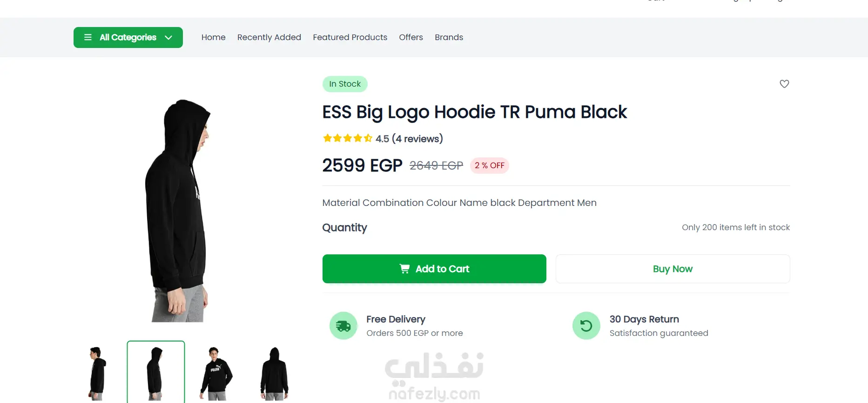
Task: Select the first side-view hoodie thumbnail
Action: [x=98, y=373]
